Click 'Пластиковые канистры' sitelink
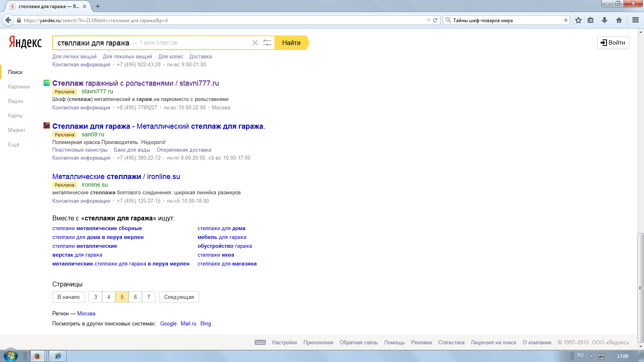 point(80,150)
